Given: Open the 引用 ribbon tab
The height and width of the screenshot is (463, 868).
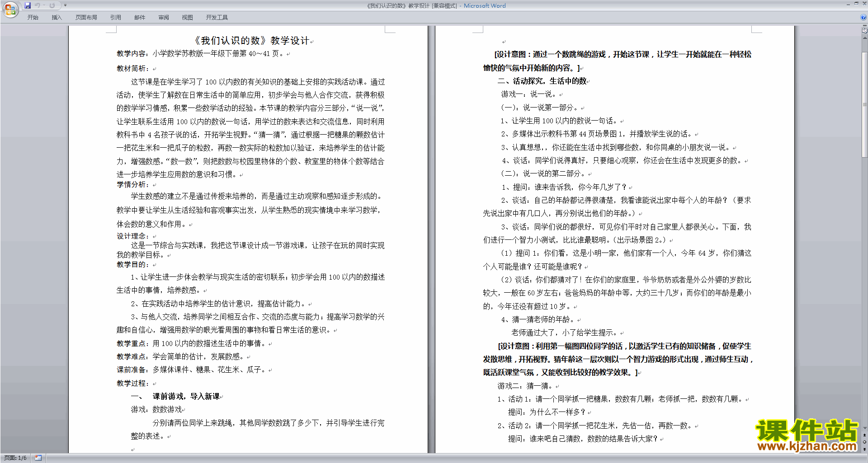Looking at the screenshot, I should point(116,17).
